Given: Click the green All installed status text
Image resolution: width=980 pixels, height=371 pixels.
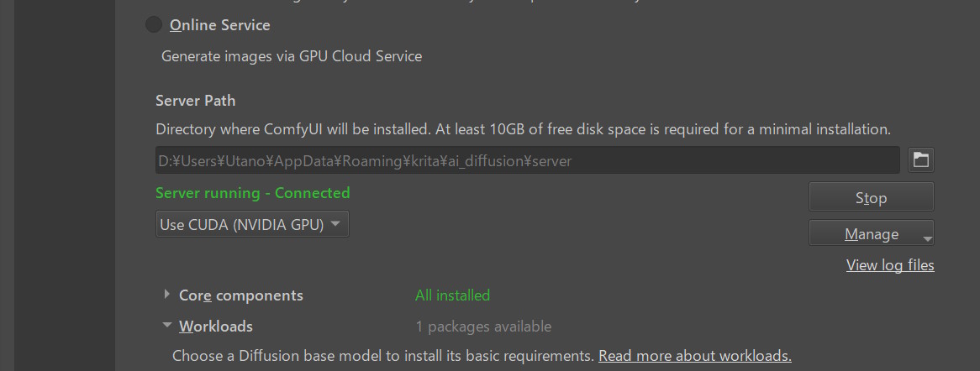Looking at the screenshot, I should pos(452,295).
